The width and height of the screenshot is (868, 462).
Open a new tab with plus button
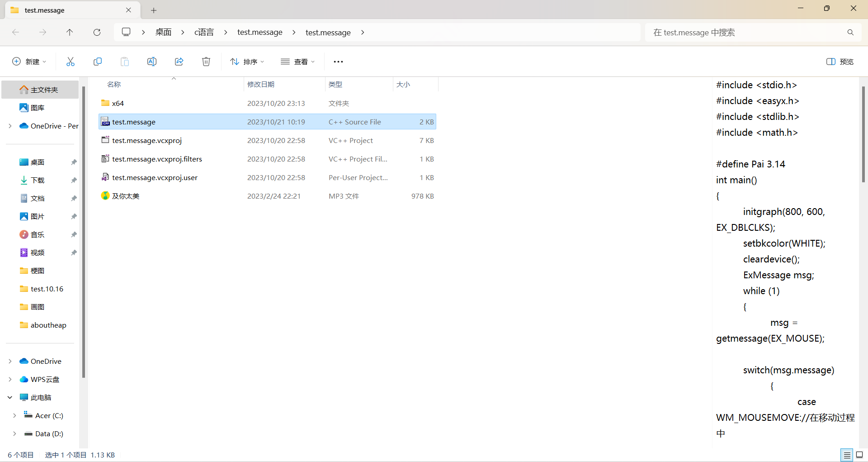click(x=154, y=10)
